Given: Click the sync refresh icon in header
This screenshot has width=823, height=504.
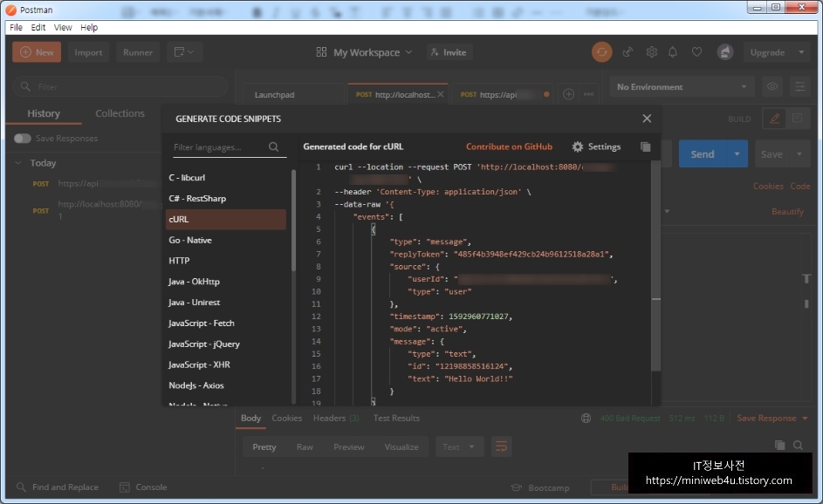Looking at the screenshot, I should [601, 52].
